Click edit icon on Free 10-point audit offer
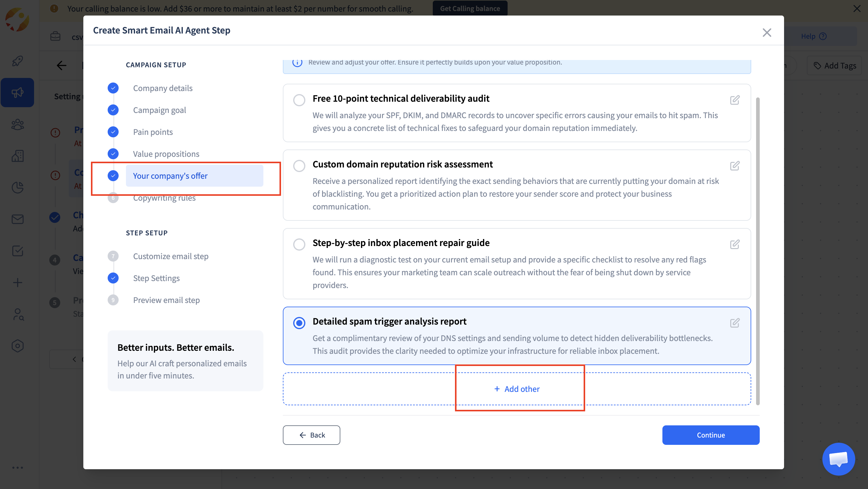Image resolution: width=868 pixels, height=489 pixels. coord(734,100)
